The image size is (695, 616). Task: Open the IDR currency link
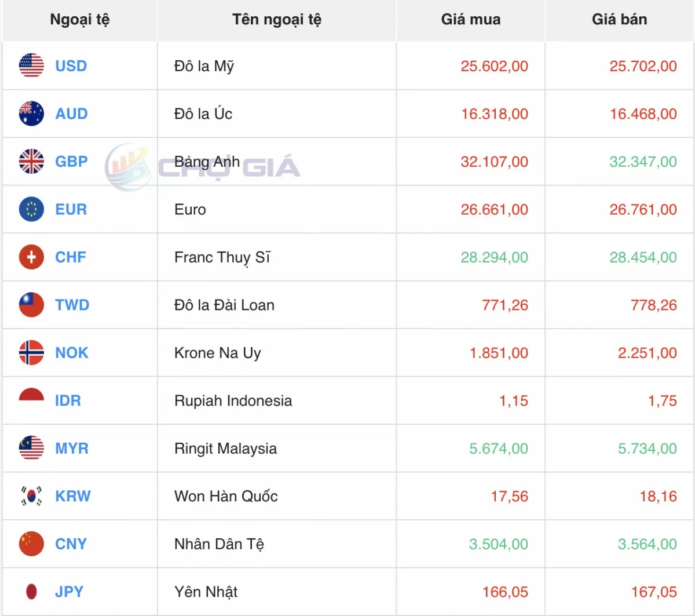[x=68, y=400]
